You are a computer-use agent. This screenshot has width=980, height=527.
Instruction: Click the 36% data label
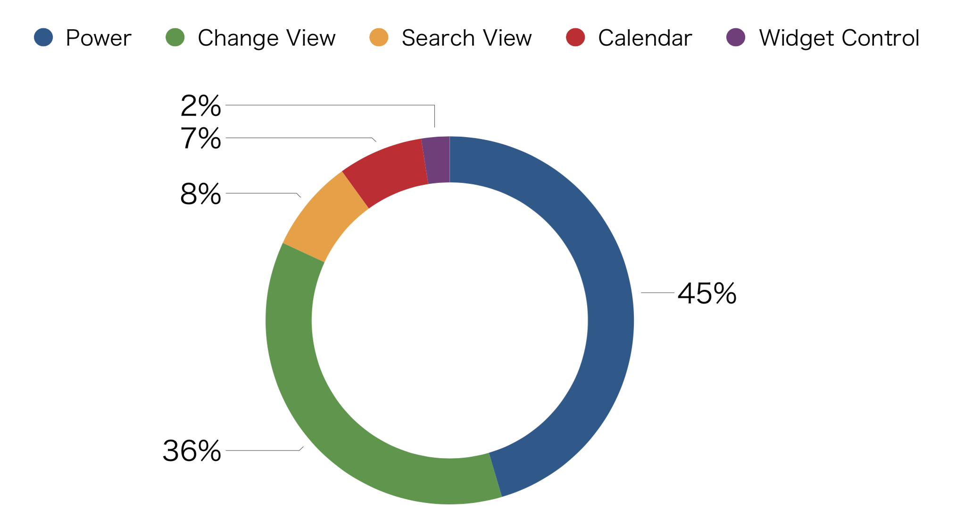click(192, 451)
